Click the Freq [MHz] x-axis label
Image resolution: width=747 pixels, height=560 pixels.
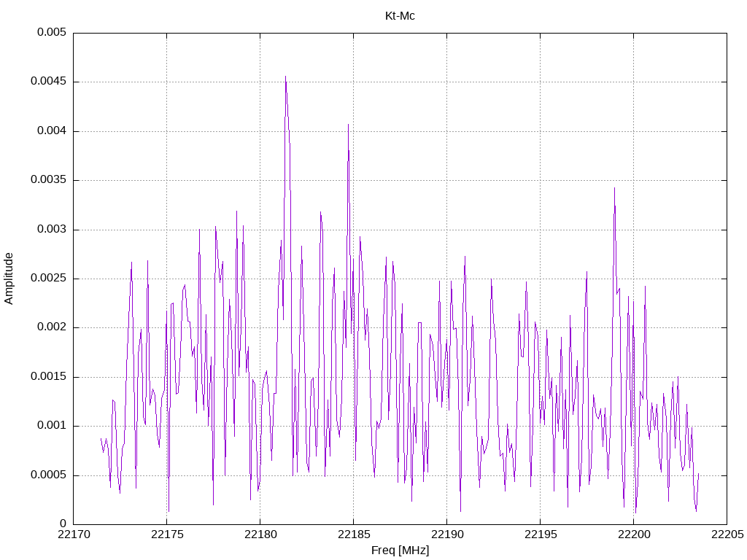click(400, 551)
